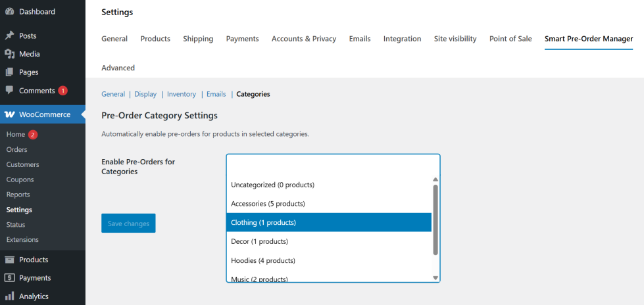Screen dimensions: 644x305
Task: Click the Products box icon
Action: click(9, 260)
